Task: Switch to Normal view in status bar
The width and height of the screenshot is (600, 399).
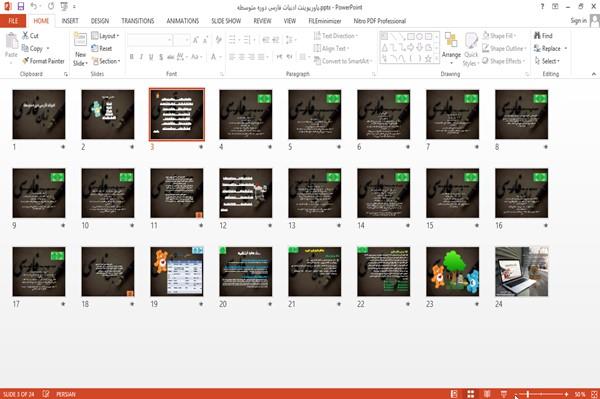Action: tap(454, 394)
